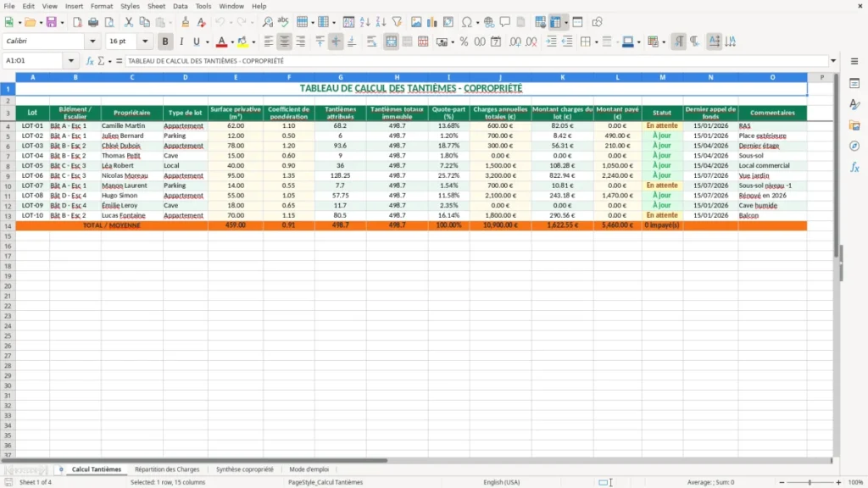Click the Insert Image icon
This screenshot has width=868, height=488.
point(416,22)
